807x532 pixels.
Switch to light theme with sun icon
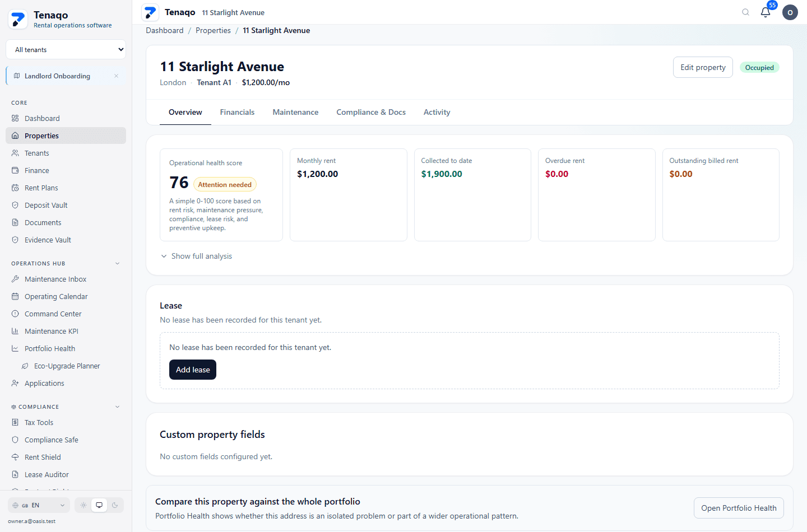[84, 505]
